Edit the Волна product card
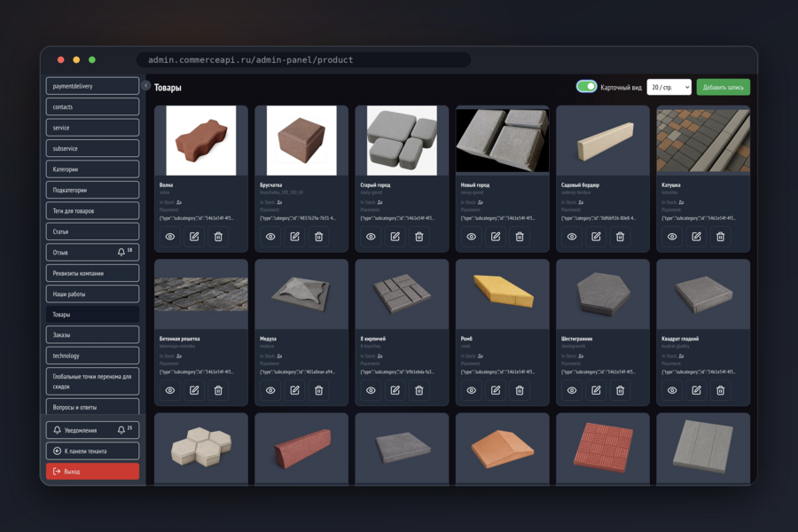The height and width of the screenshot is (532, 798). pos(194,237)
